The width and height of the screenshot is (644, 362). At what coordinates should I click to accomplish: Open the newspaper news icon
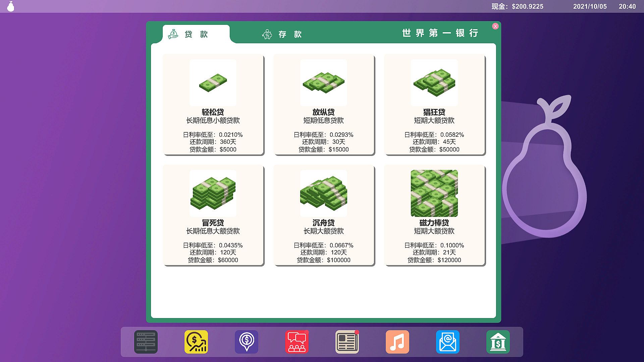point(347,342)
